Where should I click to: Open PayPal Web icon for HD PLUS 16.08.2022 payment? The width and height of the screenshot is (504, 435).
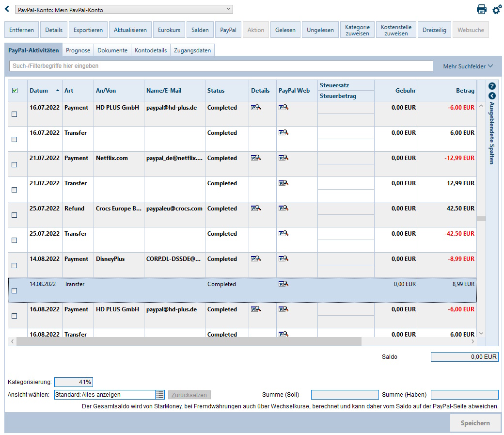pos(283,309)
